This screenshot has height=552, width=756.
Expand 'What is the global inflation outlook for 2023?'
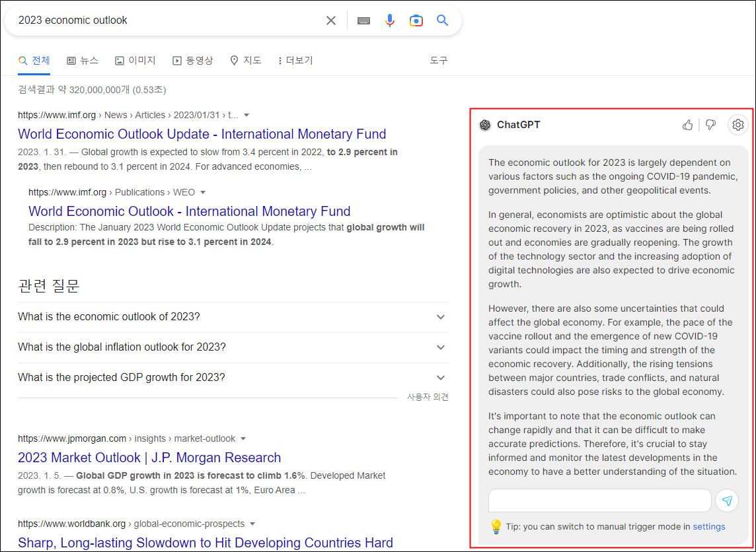[x=233, y=347]
